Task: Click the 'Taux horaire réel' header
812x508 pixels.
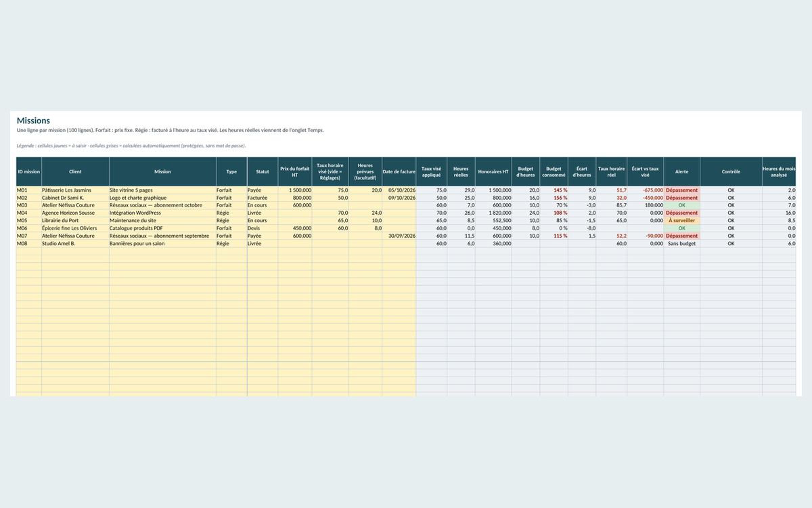Action: [612, 172]
